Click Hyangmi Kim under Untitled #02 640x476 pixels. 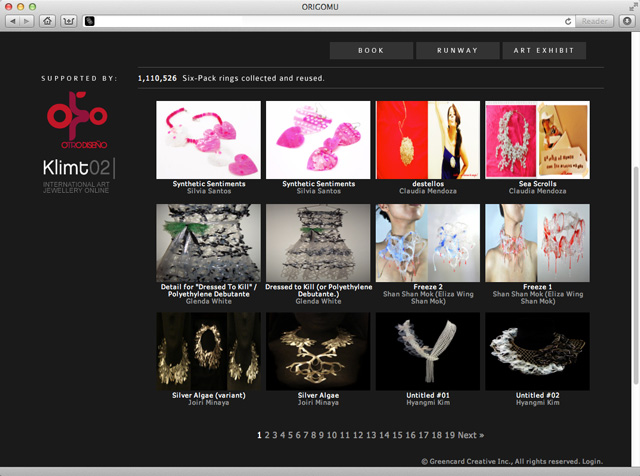click(538, 403)
